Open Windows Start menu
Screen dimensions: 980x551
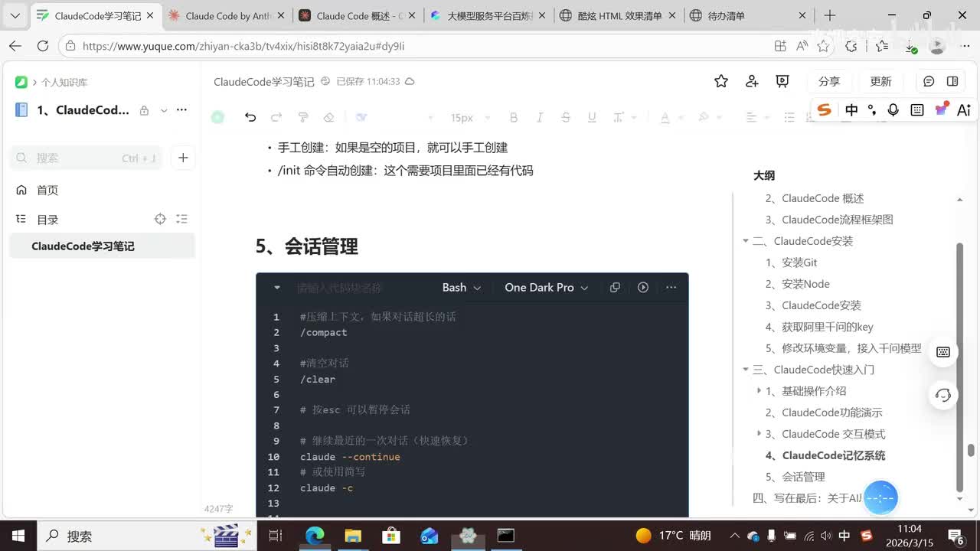click(18, 536)
